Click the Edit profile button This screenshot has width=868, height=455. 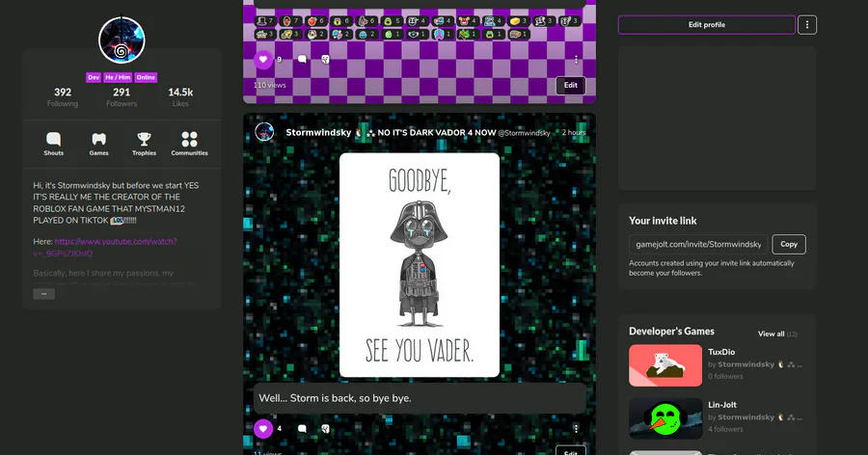point(706,25)
